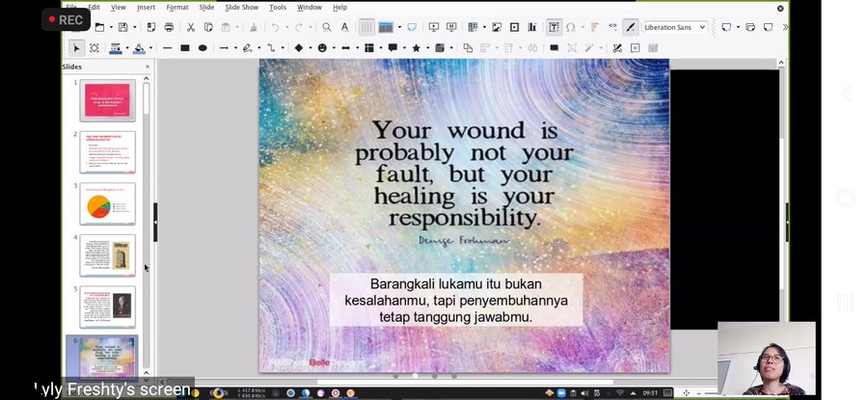Insert chart with the bar chart icon
The height and width of the screenshot is (400, 868).
[532, 27]
